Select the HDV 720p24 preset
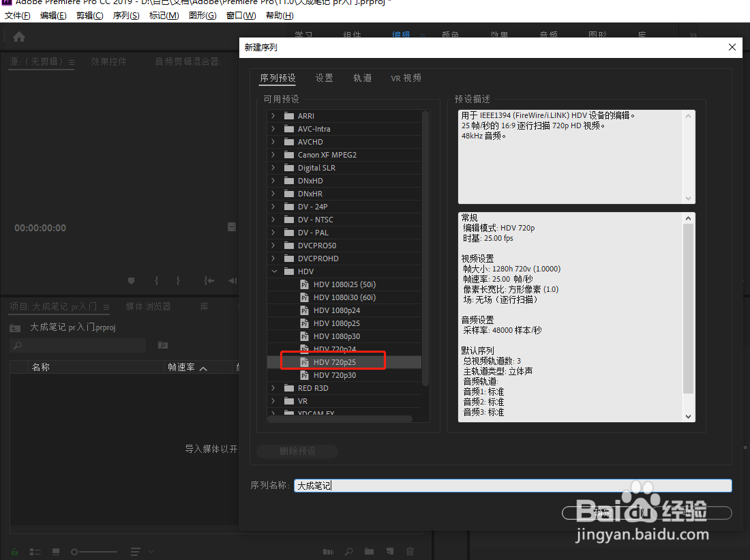This screenshot has width=750, height=560. [335, 349]
